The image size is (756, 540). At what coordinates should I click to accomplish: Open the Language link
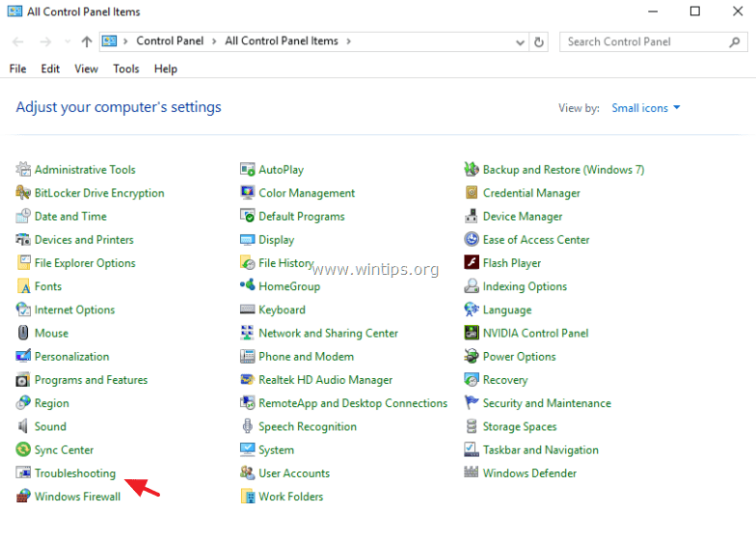coord(507,310)
